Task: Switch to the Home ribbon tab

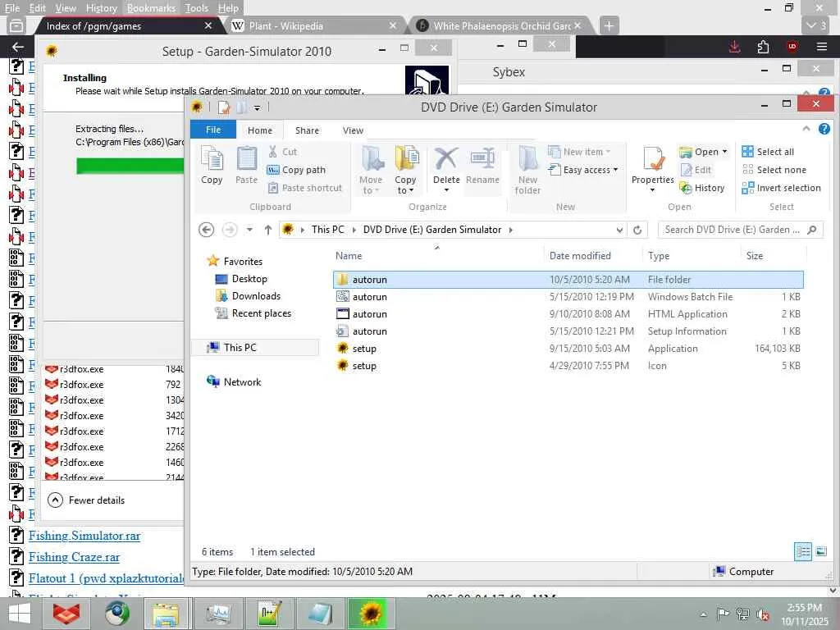Action: [260, 130]
